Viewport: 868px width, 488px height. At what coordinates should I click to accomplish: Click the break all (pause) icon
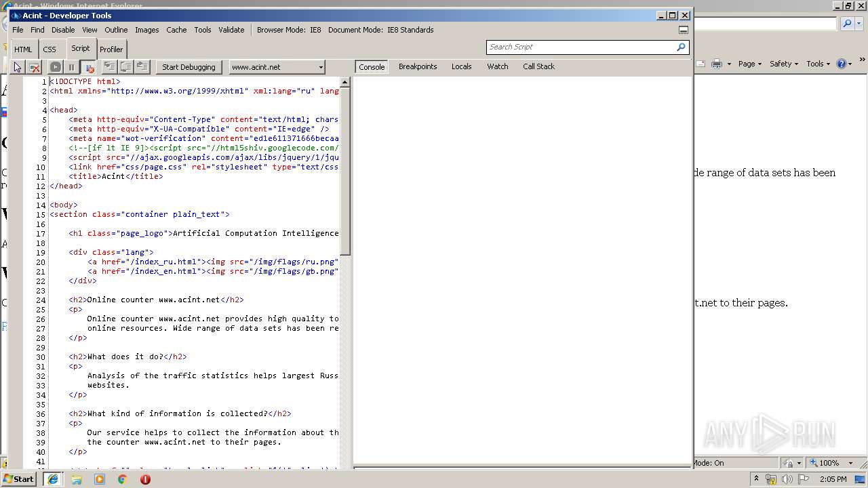pos(71,67)
